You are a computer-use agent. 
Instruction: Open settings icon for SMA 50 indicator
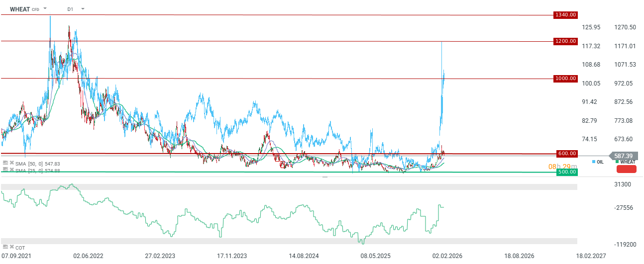click(x=5, y=163)
